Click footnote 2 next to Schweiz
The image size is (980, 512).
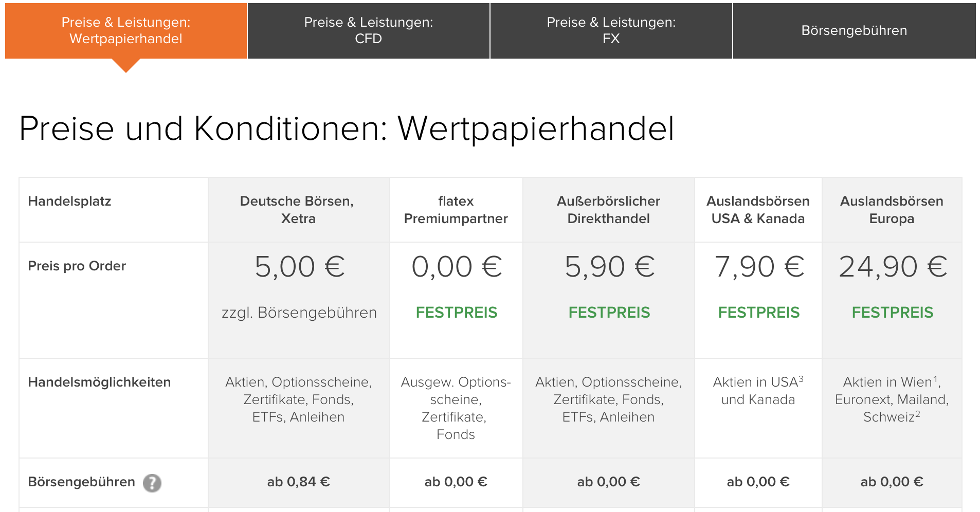[x=918, y=414]
